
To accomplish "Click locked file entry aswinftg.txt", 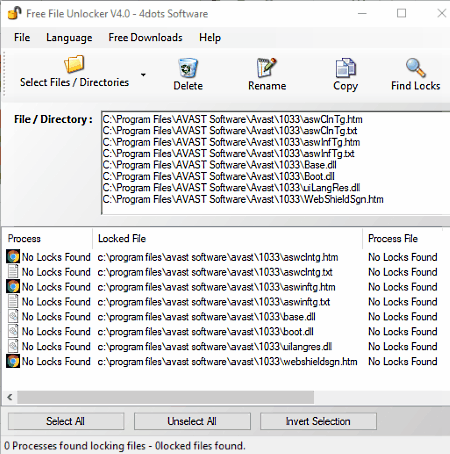I will click(x=214, y=302).
